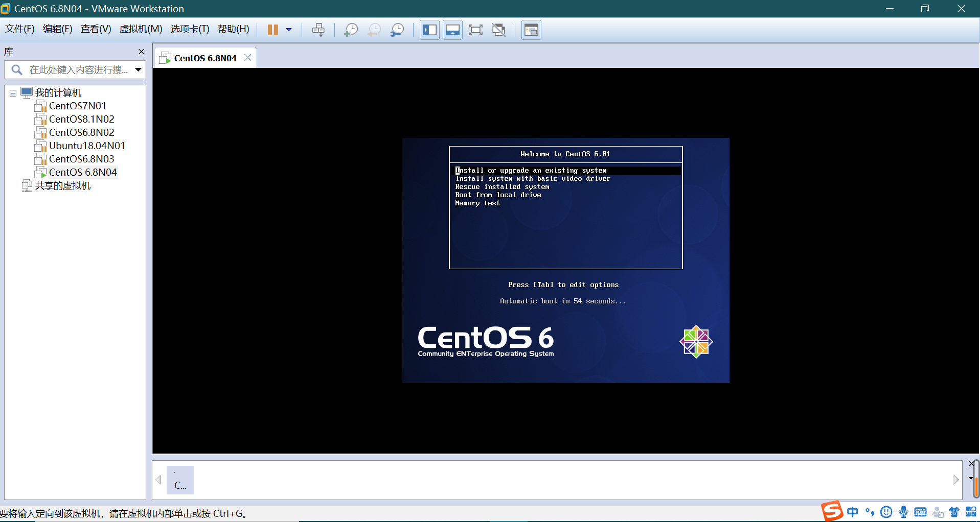Select Ubuntu18.04N01 in the library
980x522 pixels.
pyautogui.click(x=87, y=146)
